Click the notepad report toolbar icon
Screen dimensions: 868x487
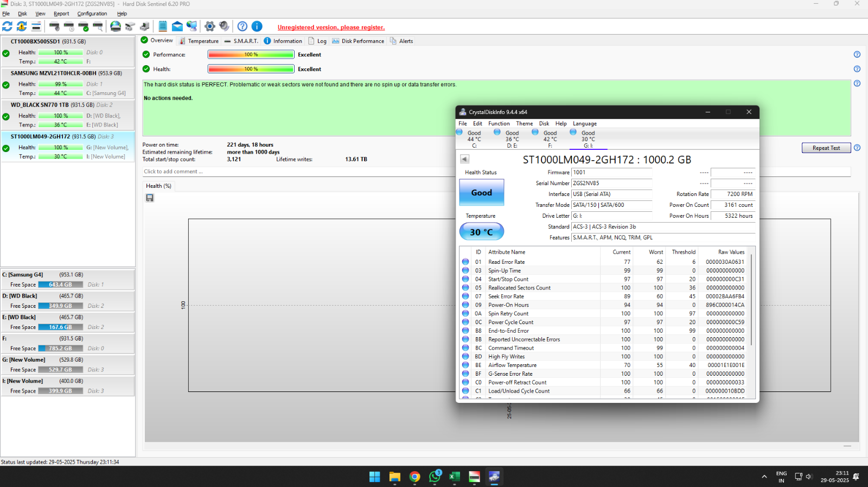(163, 26)
